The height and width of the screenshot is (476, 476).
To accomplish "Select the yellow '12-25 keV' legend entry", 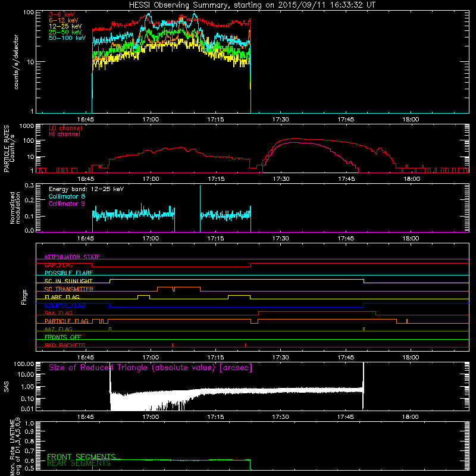I will click(x=65, y=26).
